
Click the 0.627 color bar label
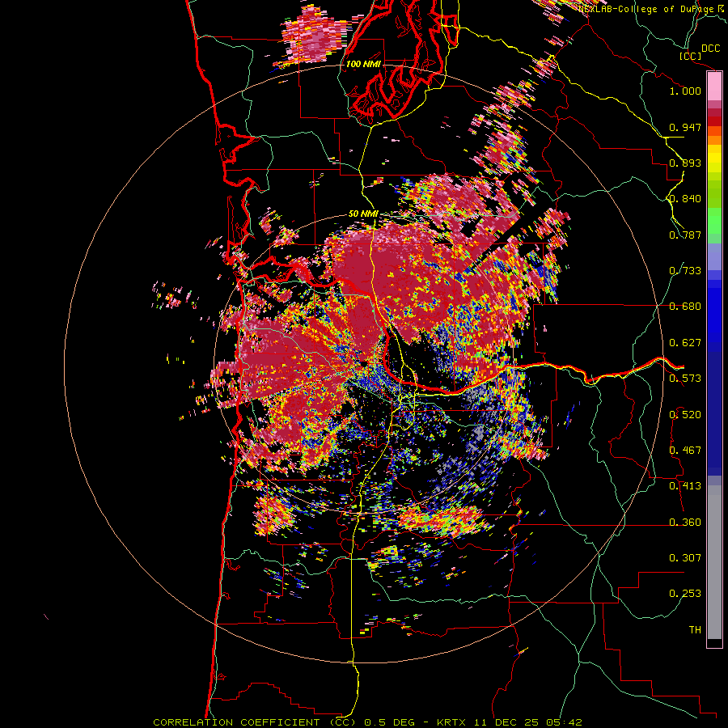(x=685, y=343)
